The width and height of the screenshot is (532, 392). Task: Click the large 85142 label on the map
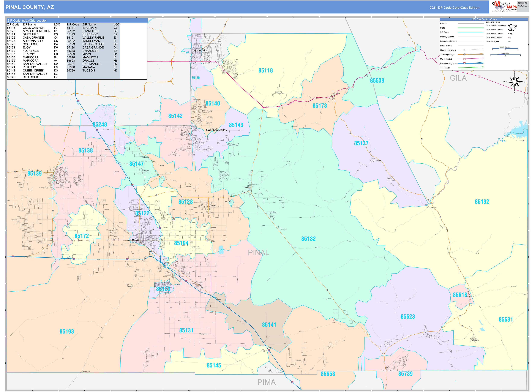175,116
